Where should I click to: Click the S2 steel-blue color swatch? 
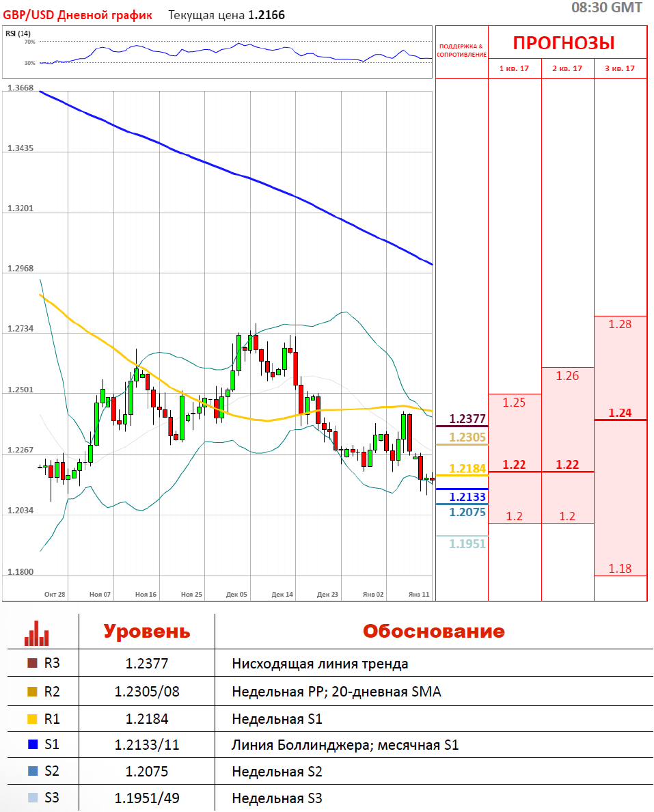pyautogui.click(x=31, y=772)
